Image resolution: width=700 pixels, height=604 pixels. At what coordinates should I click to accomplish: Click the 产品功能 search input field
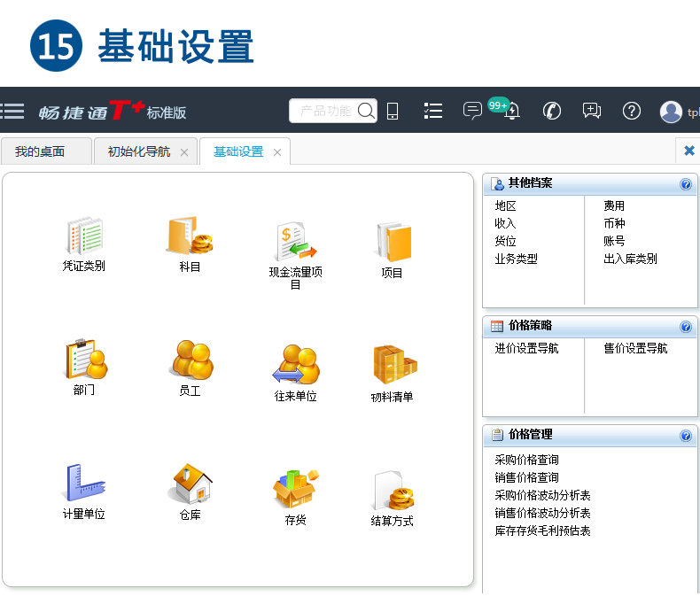324,111
